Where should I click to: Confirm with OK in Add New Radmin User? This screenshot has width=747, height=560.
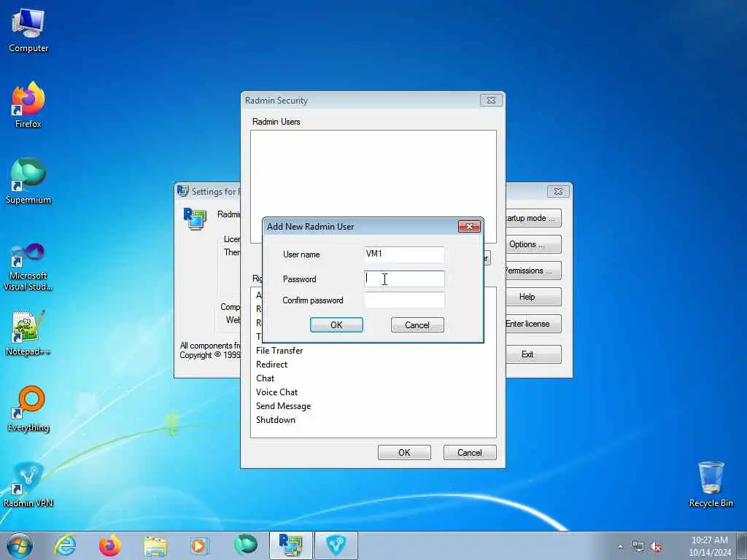(x=336, y=324)
